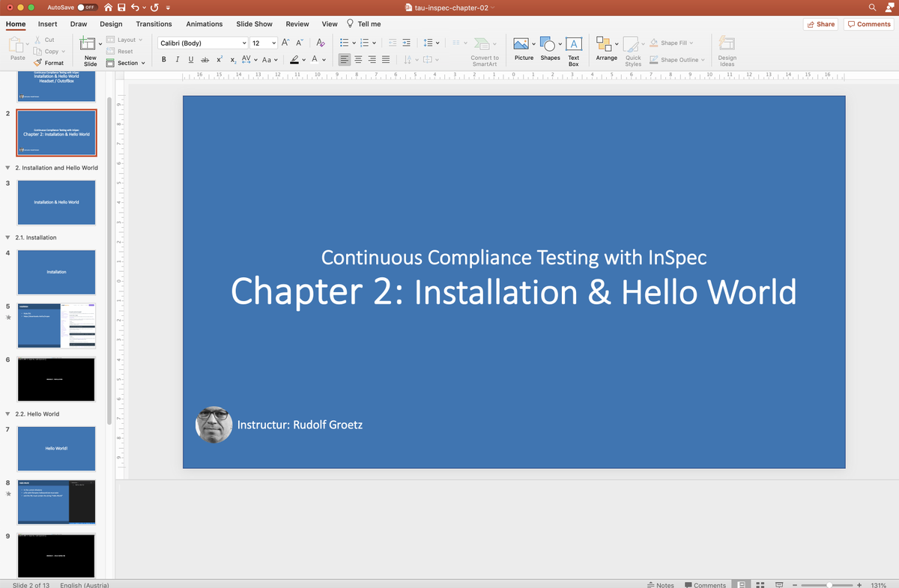Toggle superscript formatting
899x588 pixels.
(219, 59)
